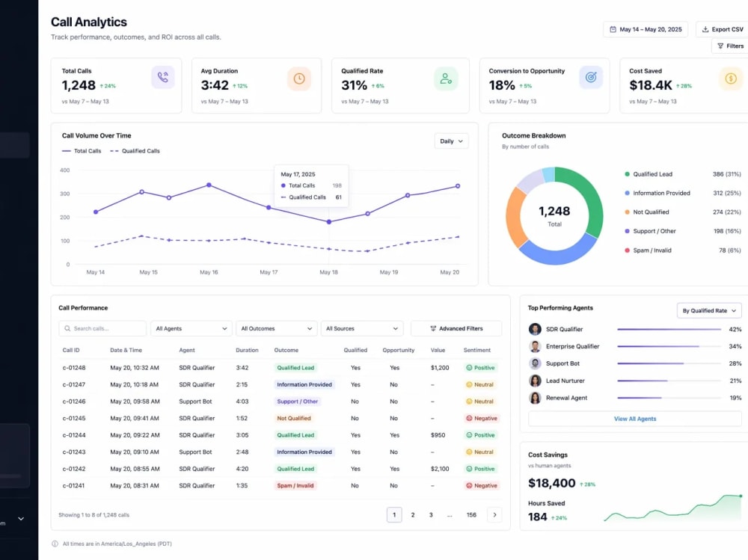Viewport: 748px width, 560px height.
Task: Open the All Outcomes filter dropdown
Action: pos(276,329)
